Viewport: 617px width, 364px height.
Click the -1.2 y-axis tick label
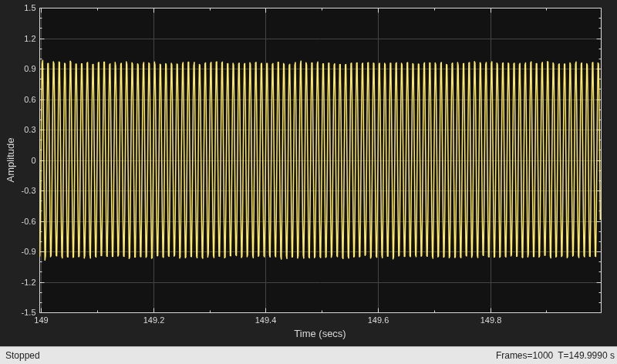tap(29, 282)
